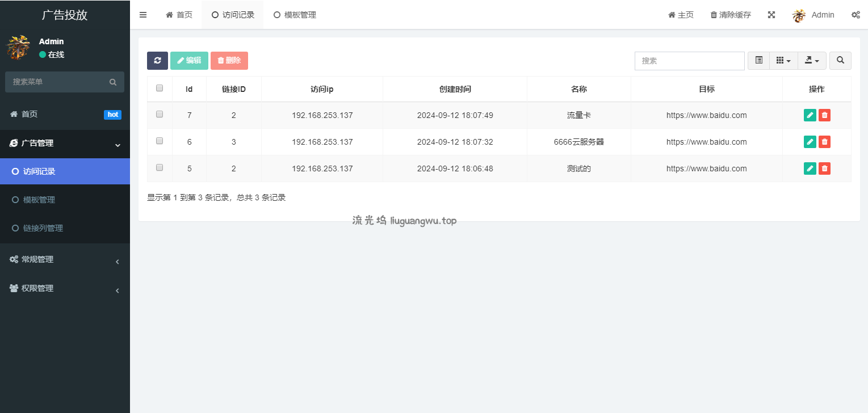Click the red delete icon for record 6
The height and width of the screenshot is (413, 868).
click(x=825, y=142)
